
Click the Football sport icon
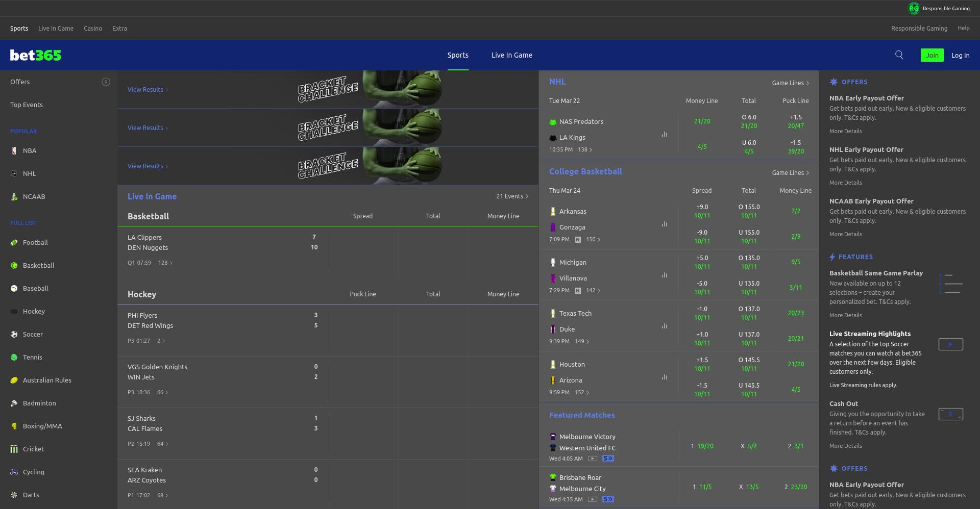(14, 243)
